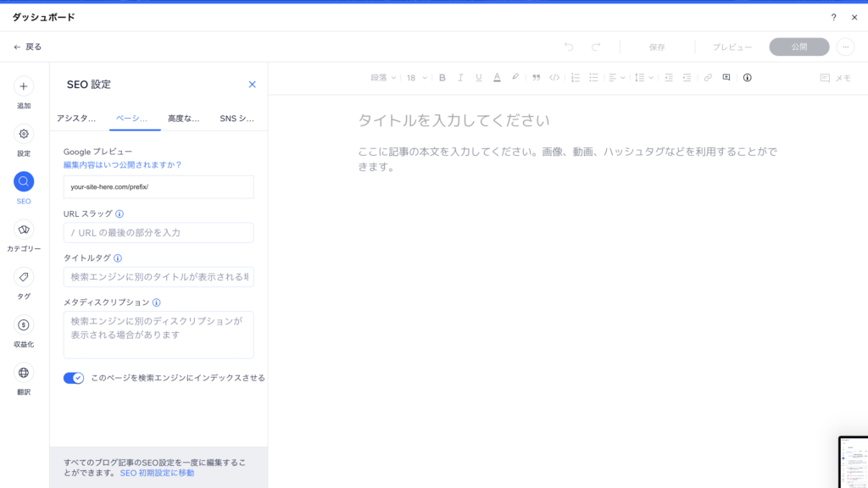868x488 pixels.
Task: Open the 翻訳 (Translate) globe icon
Action: pyautogui.click(x=23, y=373)
